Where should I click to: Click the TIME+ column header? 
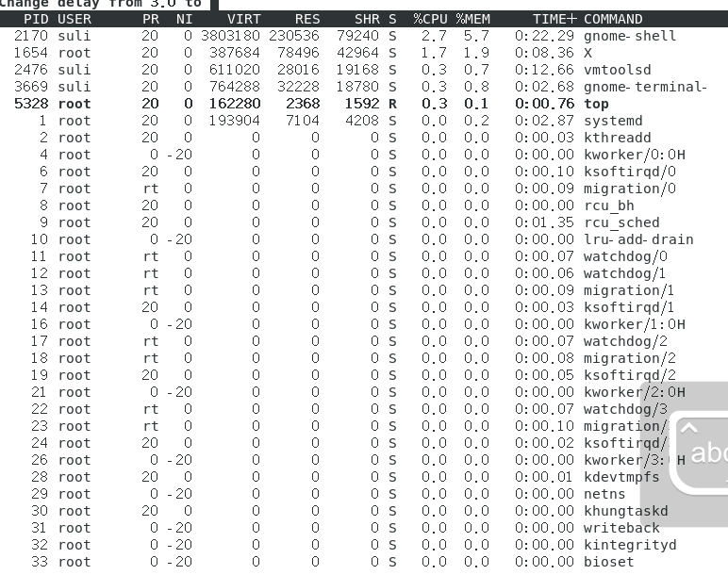[x=554, y=19]
